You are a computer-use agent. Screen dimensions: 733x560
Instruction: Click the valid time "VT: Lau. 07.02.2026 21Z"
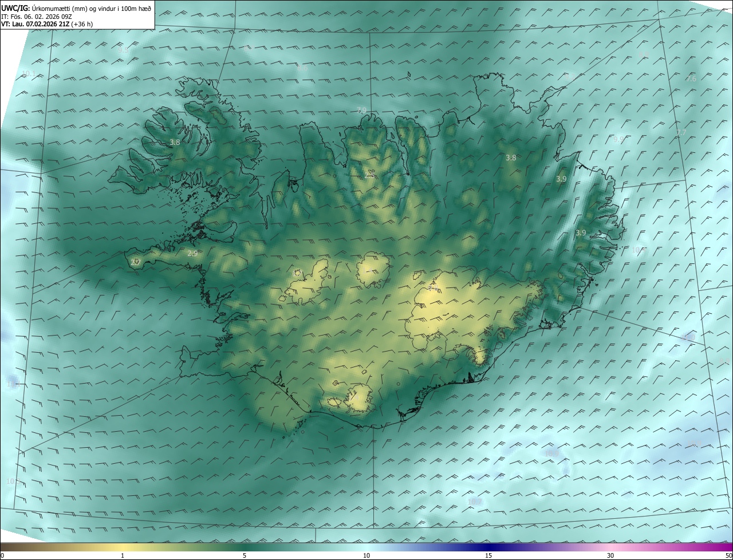pyautogui.click(x=36, y=24)
